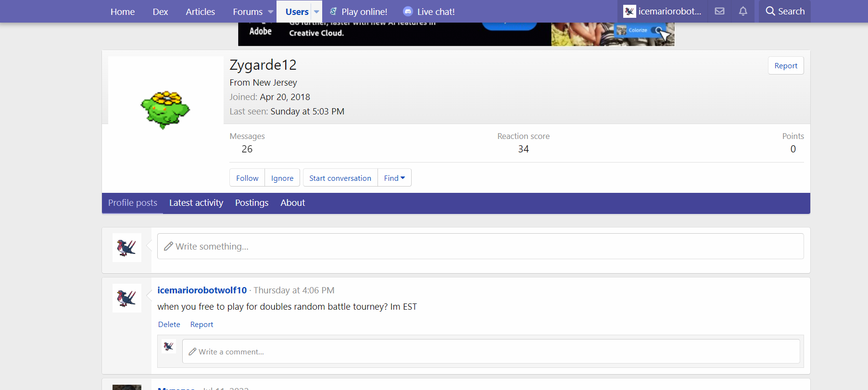
Task: Expand the Forums dropdown arrow
Action: point(271,12)
